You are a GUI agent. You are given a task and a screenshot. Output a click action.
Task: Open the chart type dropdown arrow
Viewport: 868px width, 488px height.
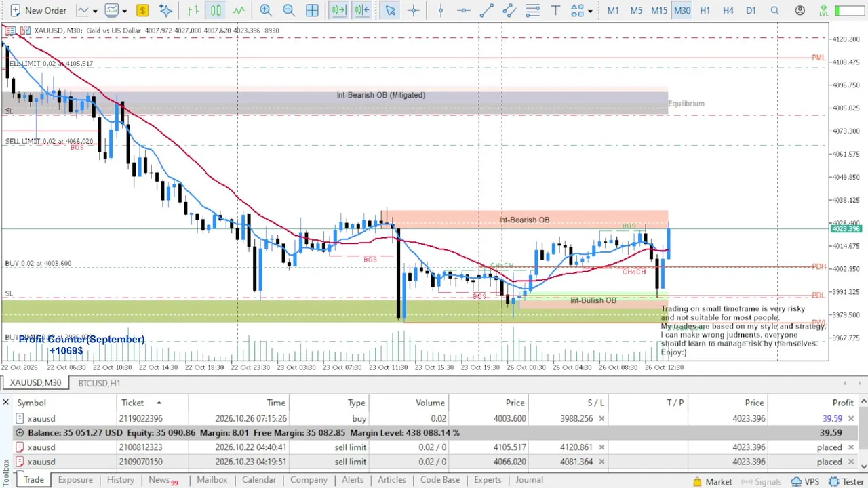click(95, 11)
